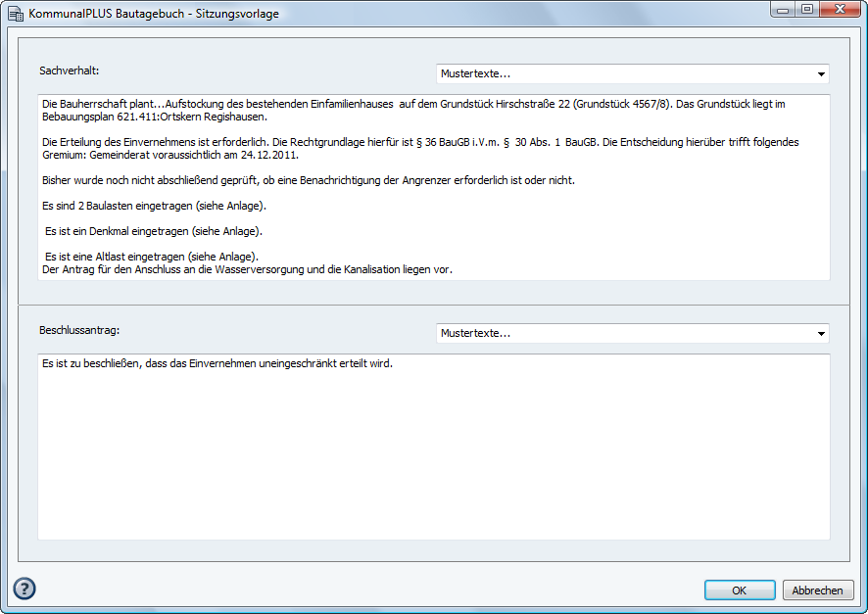The image size is (868, 614).
Task: Click the line 'Es sind 2 Baulasten eingetragen'
Action: [x=154, y=206]
